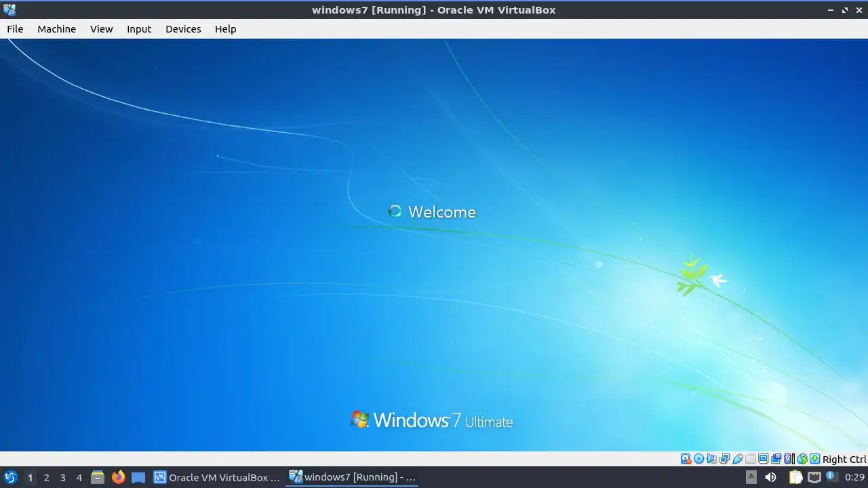This screenshot has width=868, height=488.
Task: Click the update notification tray icon
Action: (831, 476)
